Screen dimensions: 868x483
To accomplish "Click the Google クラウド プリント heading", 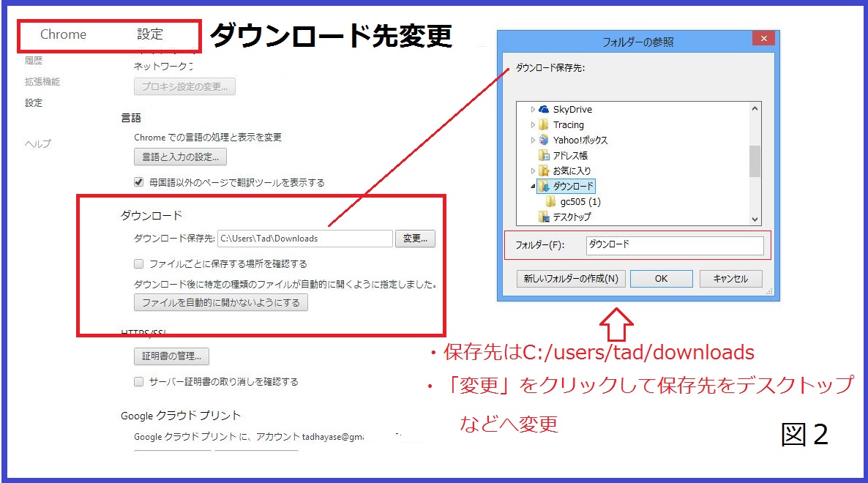I will (181, 416).
